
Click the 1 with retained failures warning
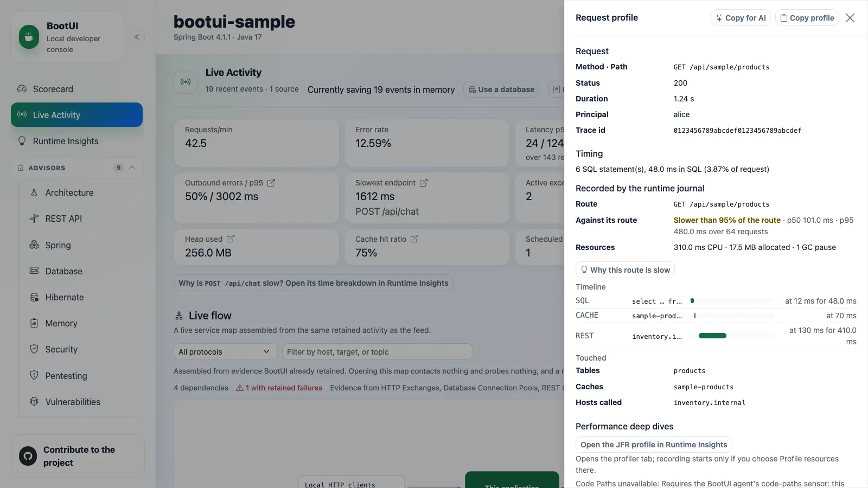tap(279, 388)
